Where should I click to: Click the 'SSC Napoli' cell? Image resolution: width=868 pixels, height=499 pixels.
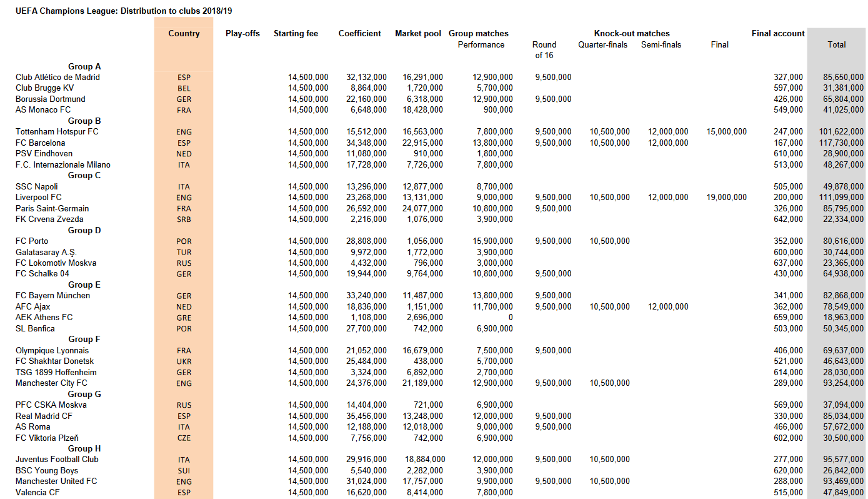click(37, 186)
